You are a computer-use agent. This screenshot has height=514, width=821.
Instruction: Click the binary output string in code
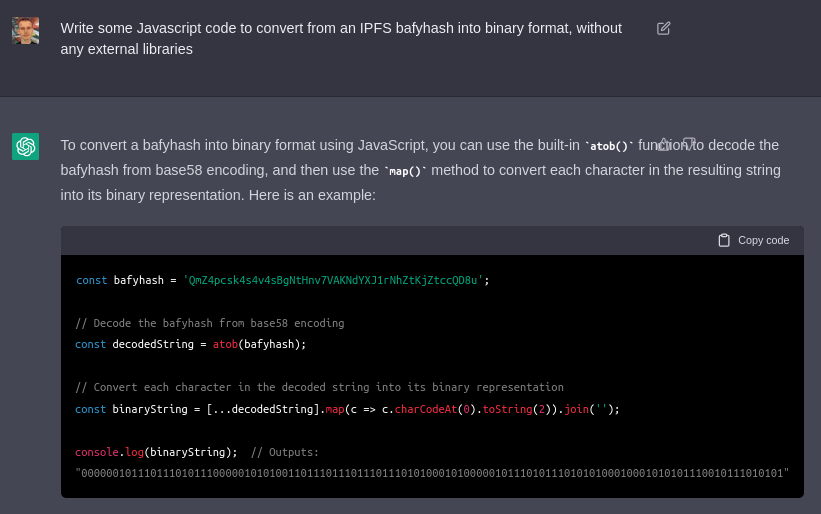(x=432, y=473)
